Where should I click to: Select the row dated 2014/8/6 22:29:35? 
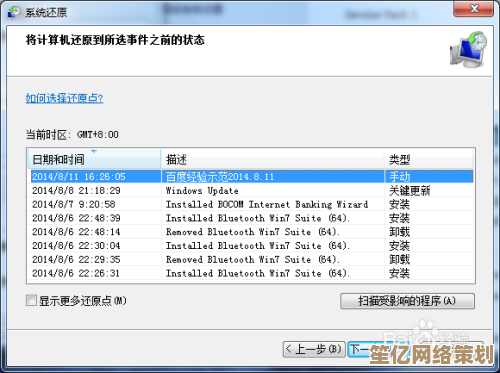pos(252,259)
